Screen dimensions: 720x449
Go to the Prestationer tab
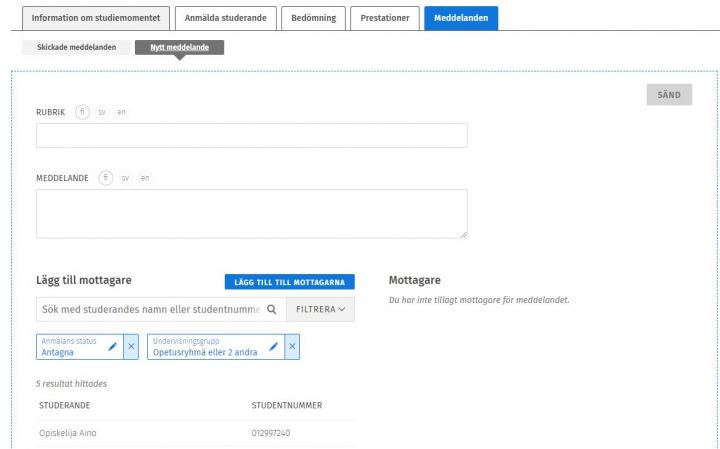click(385, 17)
